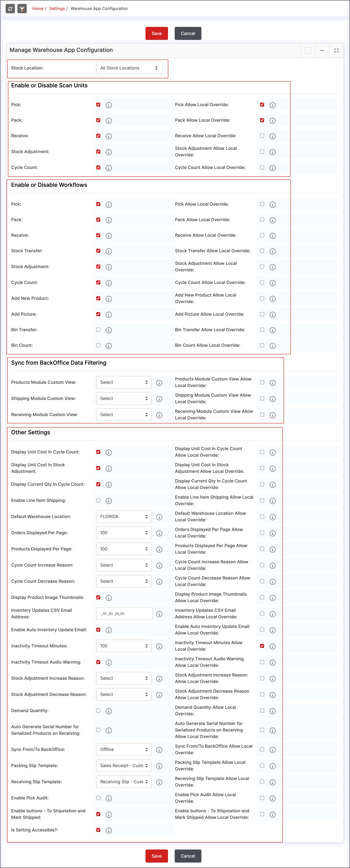Click the info icon beside Products Module Custom View
Screen dimensions: 350x868
159,383
